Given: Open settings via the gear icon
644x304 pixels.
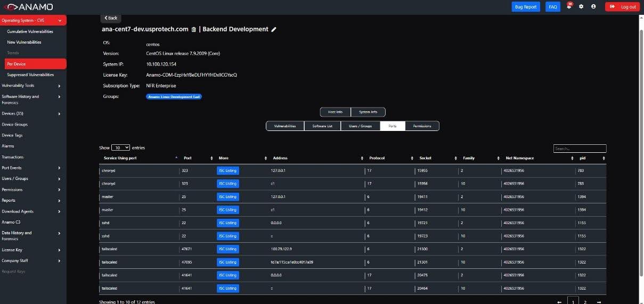Looking at the screenshot, I should (581, 6).
